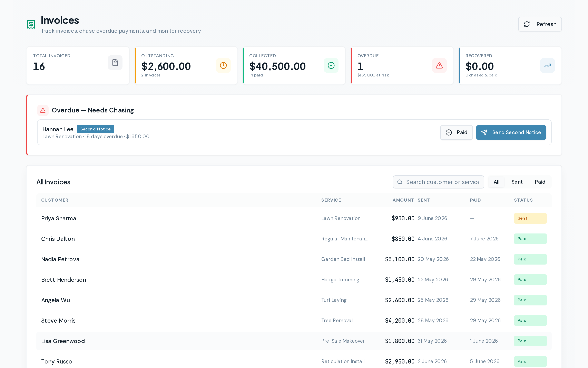Switch to the Paid filter tab
The image size is (588, 368).
coord(540,182)
